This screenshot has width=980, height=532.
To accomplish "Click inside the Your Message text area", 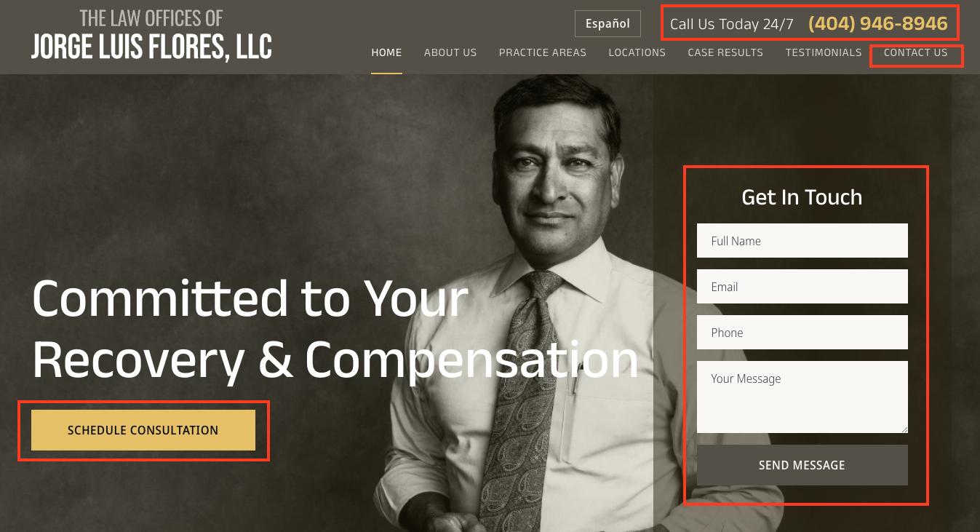I will 802,397.
